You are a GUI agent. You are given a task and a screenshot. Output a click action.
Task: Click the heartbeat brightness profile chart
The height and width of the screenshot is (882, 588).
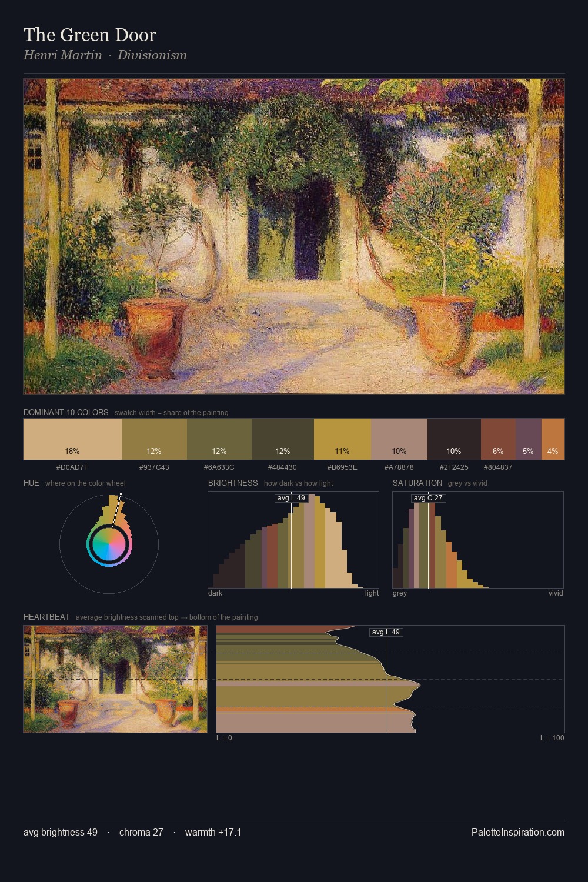click(x=390, y=679)
